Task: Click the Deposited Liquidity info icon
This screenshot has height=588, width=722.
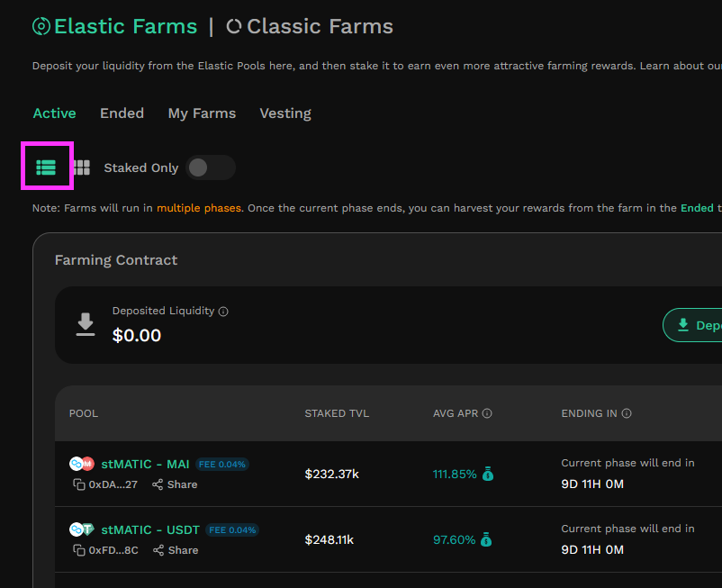Action: 223,312
